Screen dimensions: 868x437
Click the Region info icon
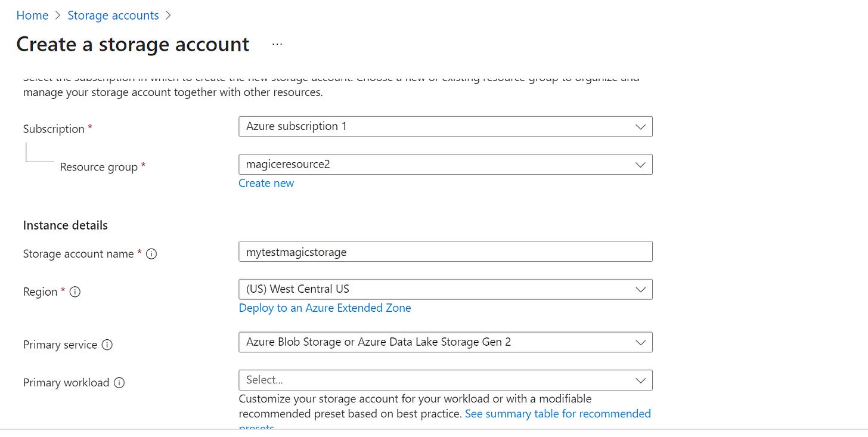point(75,292)
